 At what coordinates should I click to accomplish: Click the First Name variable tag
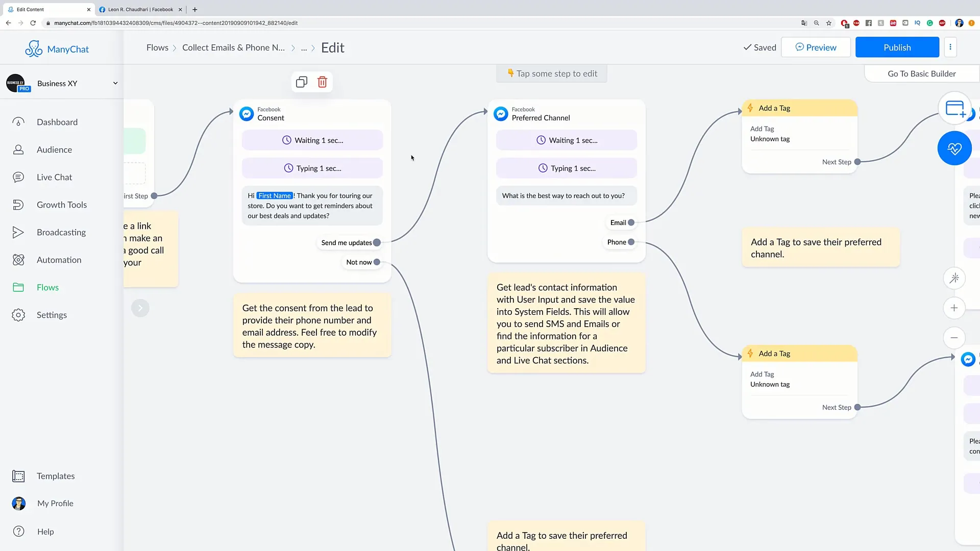pos(275,195)
